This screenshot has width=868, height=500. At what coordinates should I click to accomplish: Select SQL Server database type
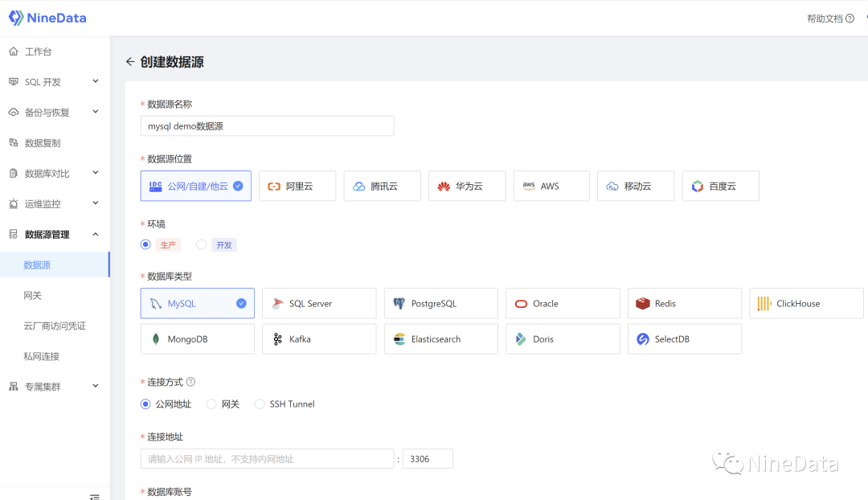point(319,303)
